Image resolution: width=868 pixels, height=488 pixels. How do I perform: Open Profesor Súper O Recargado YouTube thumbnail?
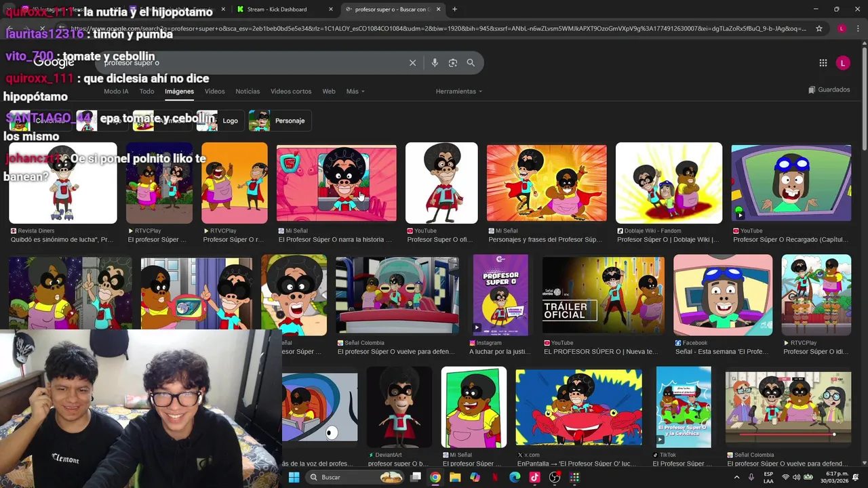click(x=791, y=183)
